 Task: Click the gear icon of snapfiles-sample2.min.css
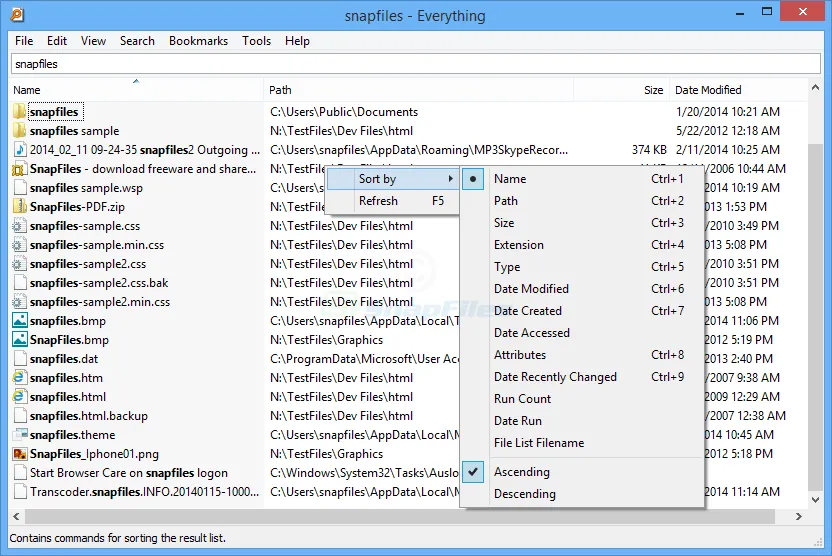pos(20,302)
